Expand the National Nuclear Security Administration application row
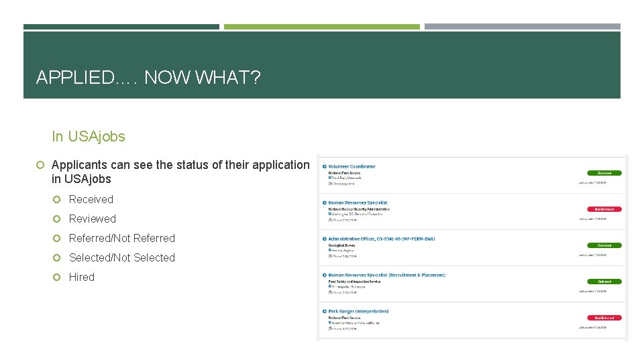The image size is (644, 362). click(325, 202)
